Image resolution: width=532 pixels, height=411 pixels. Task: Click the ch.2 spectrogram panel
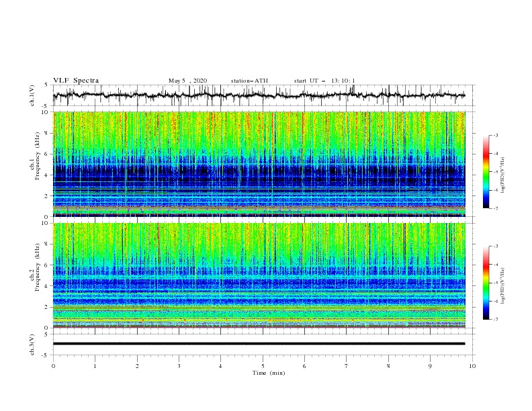259,275
